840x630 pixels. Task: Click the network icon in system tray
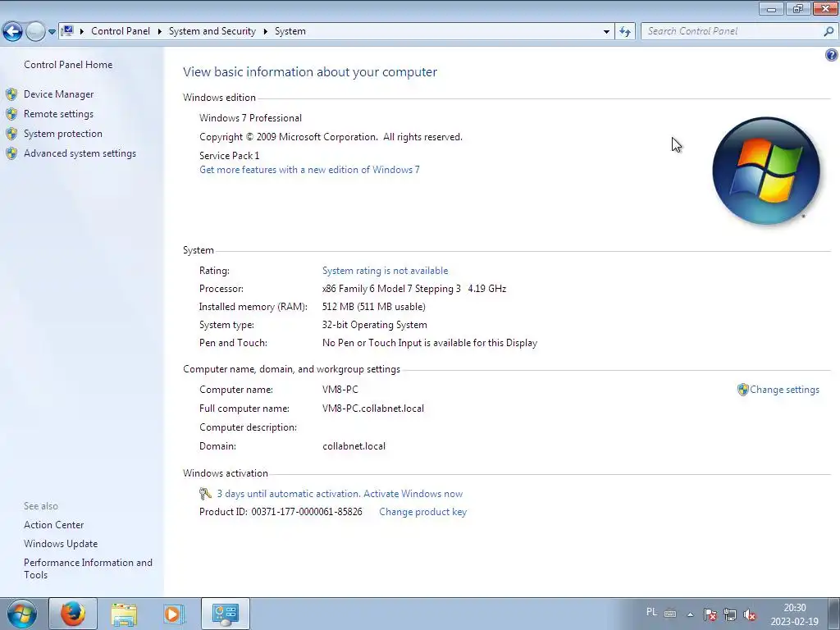[x=730, y=614]
